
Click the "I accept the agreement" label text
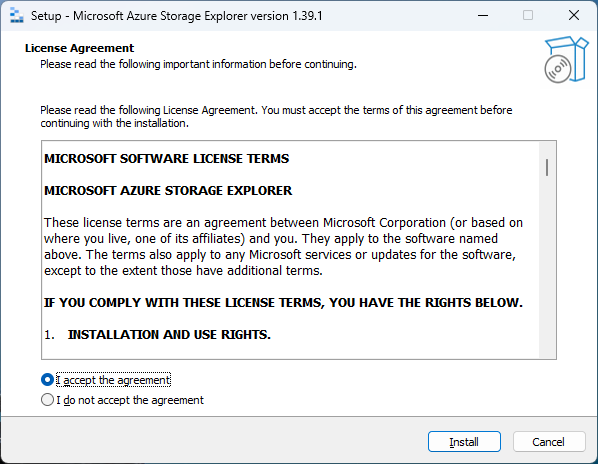coord(113,380)
